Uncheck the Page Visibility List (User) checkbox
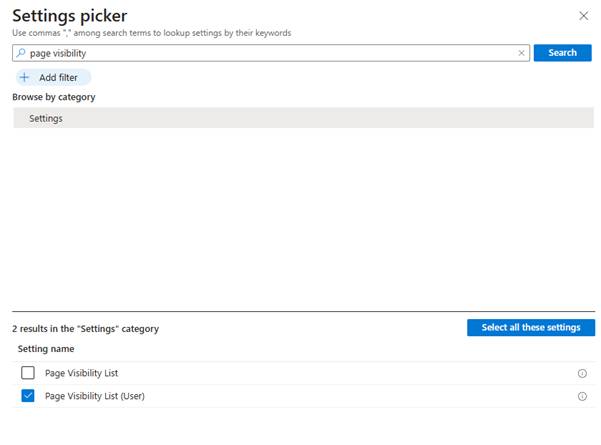The width and height of the screenshot is (601, 445). coord(28,396)
